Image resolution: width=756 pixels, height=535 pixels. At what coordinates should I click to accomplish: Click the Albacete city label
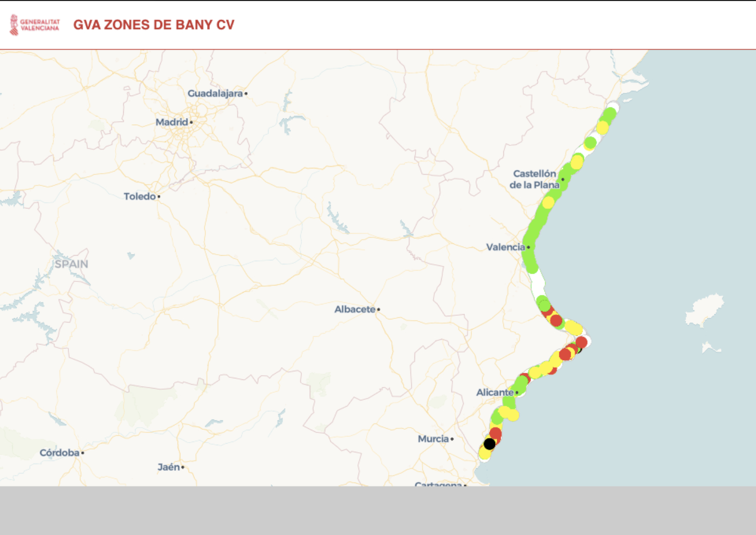click(355, 309)
